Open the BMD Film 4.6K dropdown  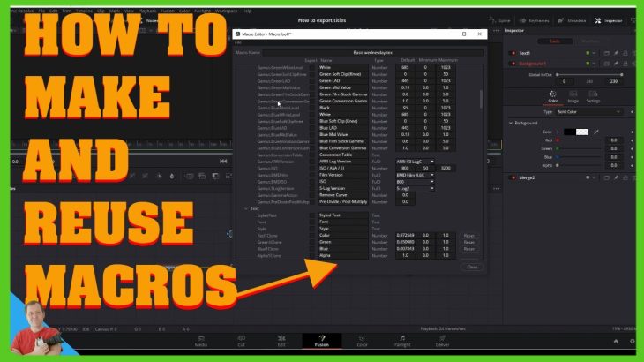pyautogui.click(x=415, y=175)
